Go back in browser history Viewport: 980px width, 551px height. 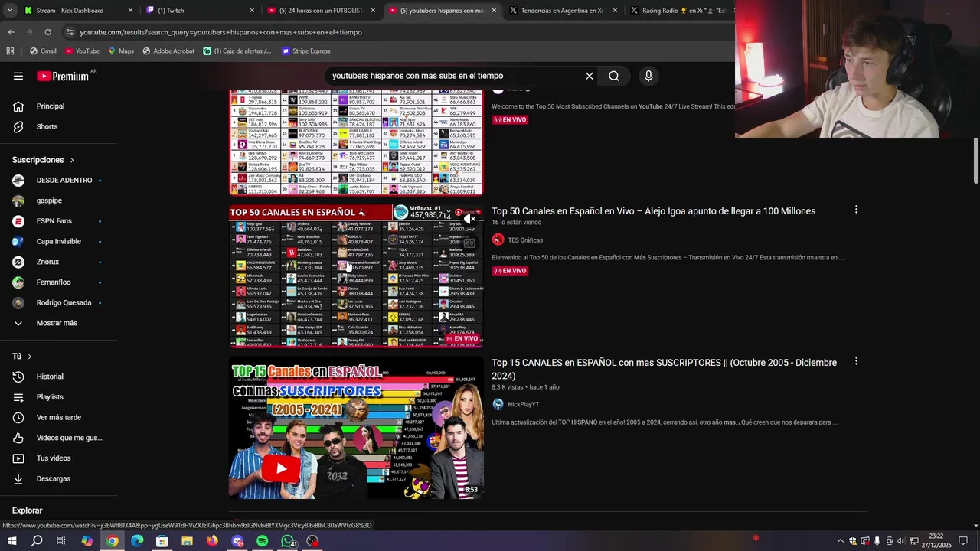[x=11, y=32]
